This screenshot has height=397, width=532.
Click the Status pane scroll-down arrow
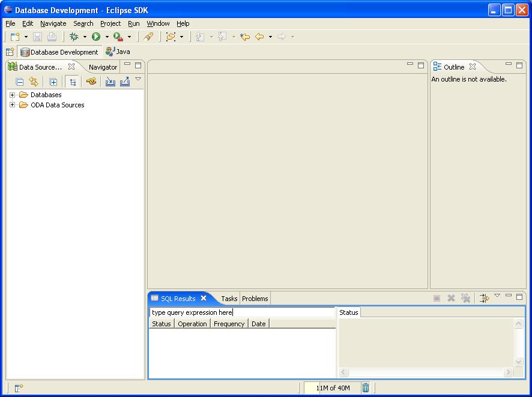518,362
